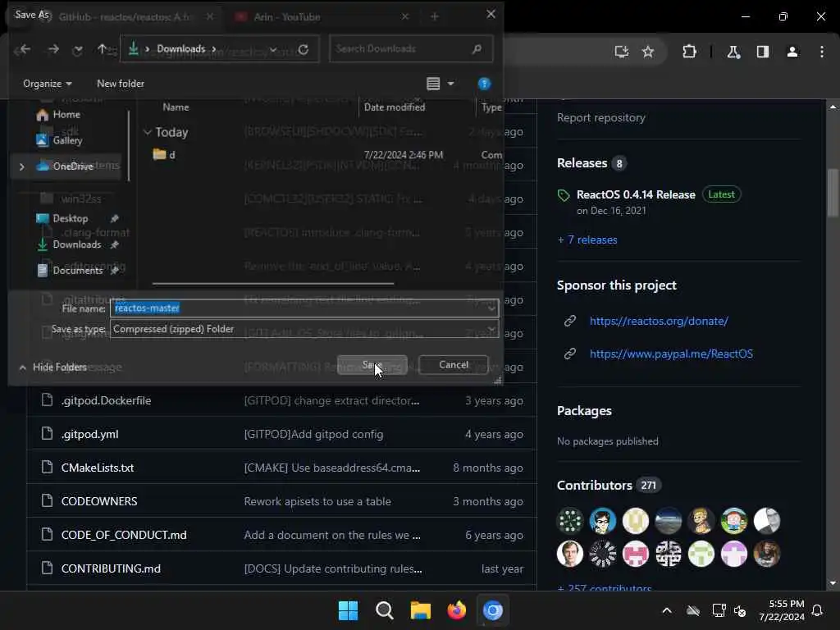Image resolution: width=840 pixels, height=630 pixels.
Task: Open the Chrome profile icon
Action: [792, 52]
